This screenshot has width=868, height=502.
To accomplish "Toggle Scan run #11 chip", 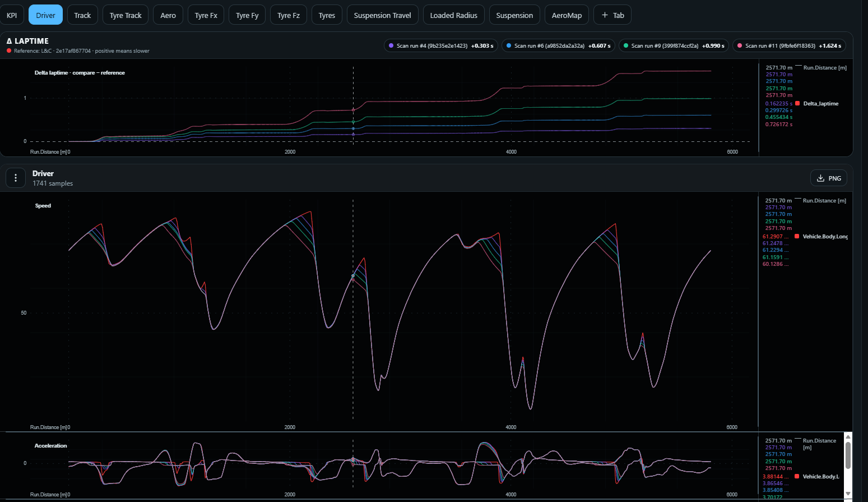I will coord(789,45).
